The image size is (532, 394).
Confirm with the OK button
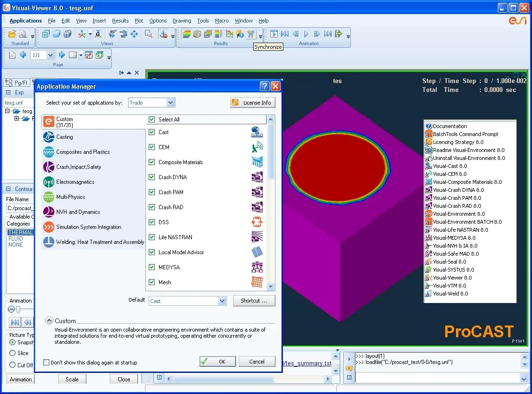pyautogui.click(x=218, y=362)
